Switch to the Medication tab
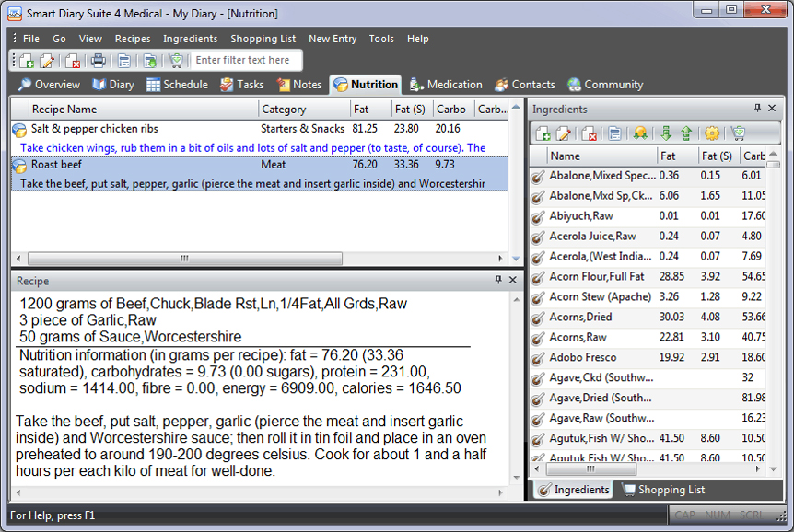The width and height of the screenshot is (794, 532). (446, 85)
